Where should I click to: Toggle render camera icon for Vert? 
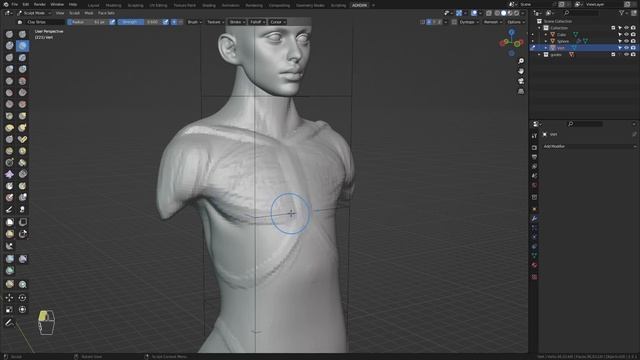pos(633,48)
